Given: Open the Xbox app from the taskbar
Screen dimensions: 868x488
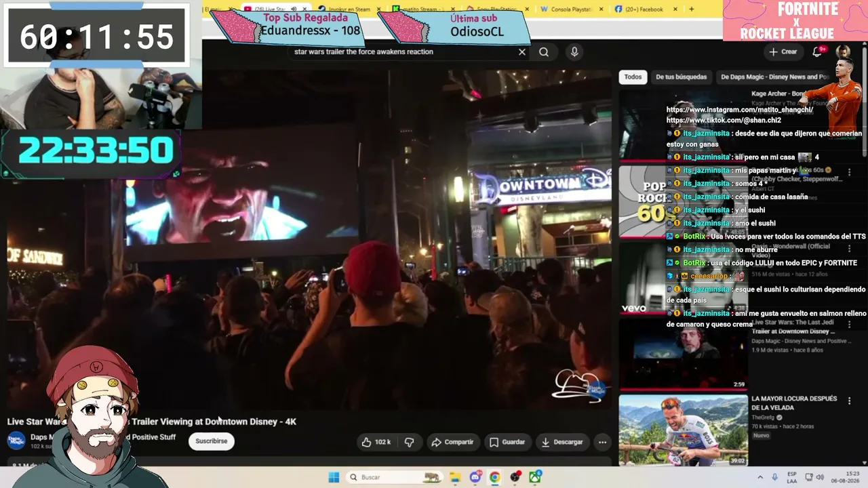Looking at the screenshot, I should (535, 477).
